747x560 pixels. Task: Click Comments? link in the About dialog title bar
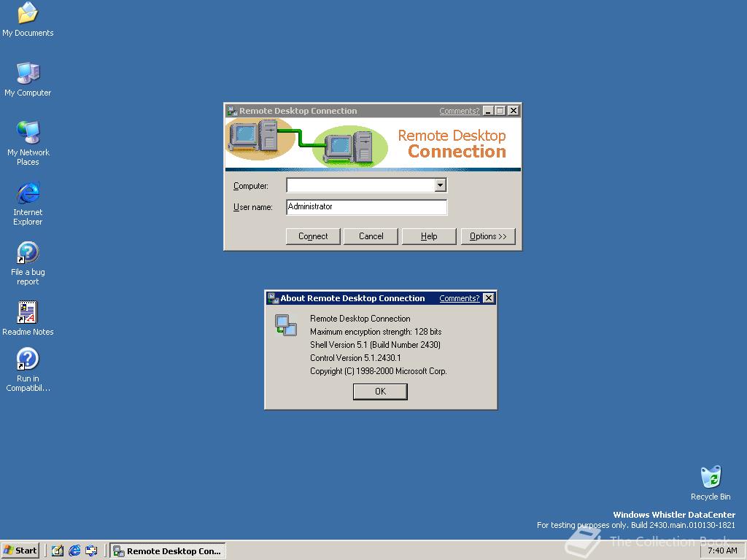460,298
